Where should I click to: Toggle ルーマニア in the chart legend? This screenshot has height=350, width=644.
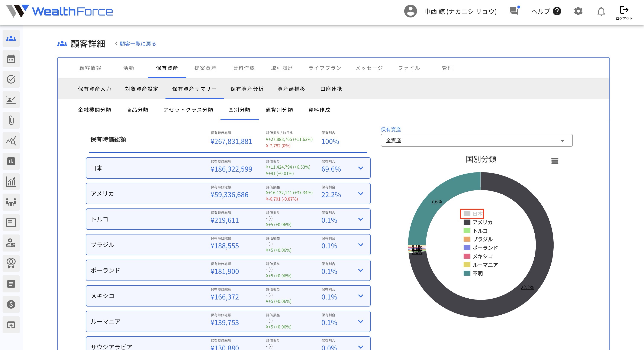tap(480, 265)
